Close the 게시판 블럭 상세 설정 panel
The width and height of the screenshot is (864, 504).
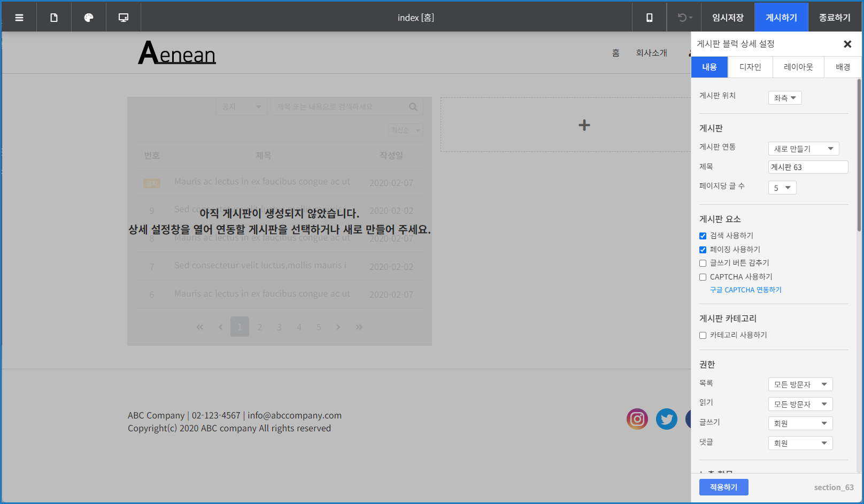[847, 44]
